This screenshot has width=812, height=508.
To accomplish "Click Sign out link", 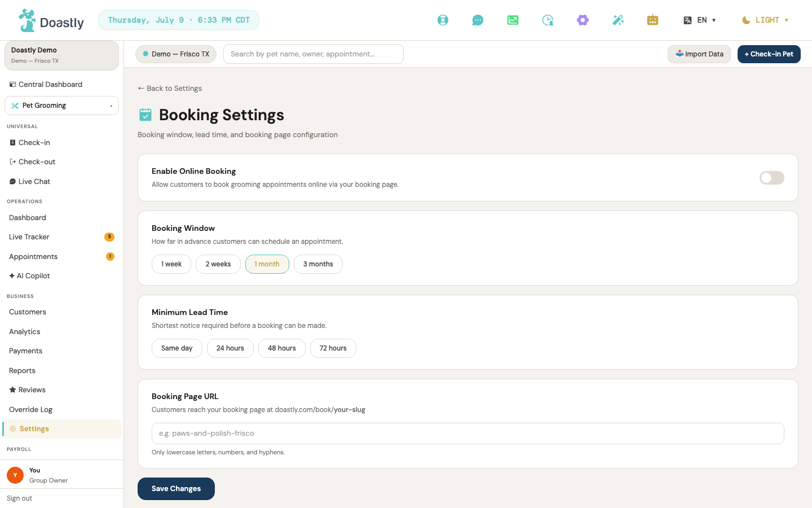I will [20, 498].
